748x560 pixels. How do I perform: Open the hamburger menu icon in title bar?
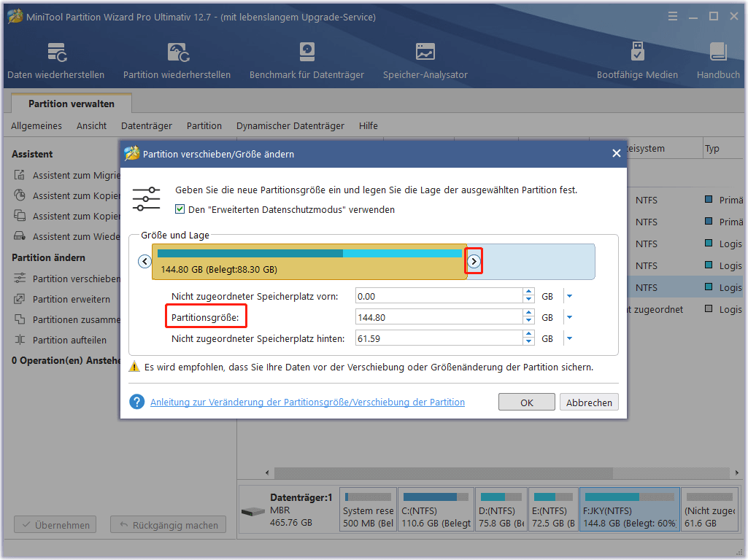(673, 16)
